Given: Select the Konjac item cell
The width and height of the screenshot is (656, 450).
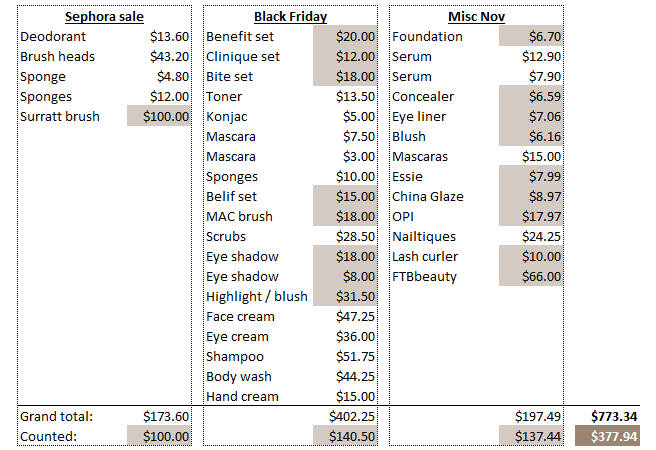Looking at the screenshot, I should [x=227, y=117].
